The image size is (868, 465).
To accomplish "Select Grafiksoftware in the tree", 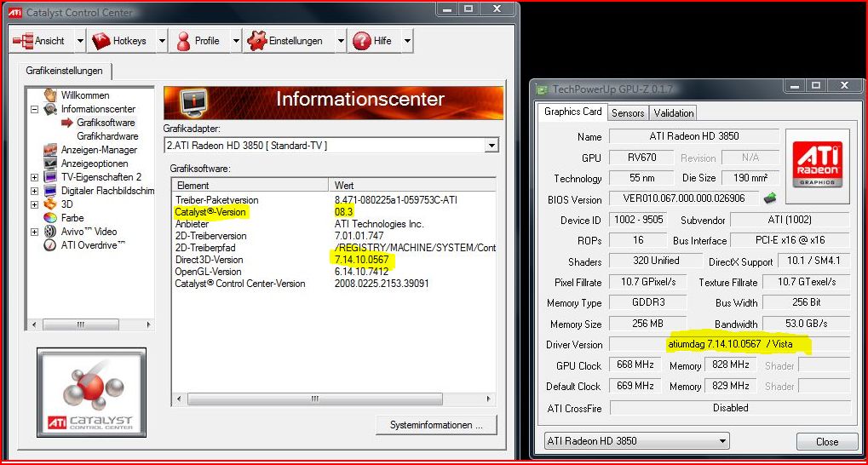I will [x=106, y=123].
